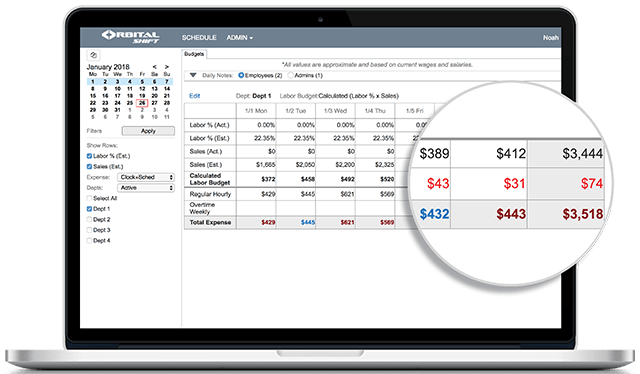
Task: Open the ADMIN dropdown menu
Action: click(x=240, y=38)
